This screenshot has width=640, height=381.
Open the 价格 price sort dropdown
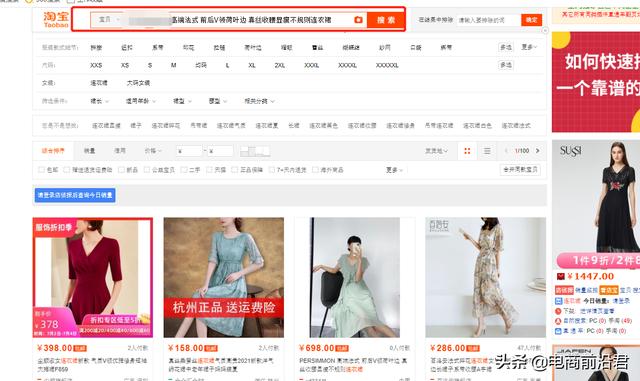(x=153, y=151)
